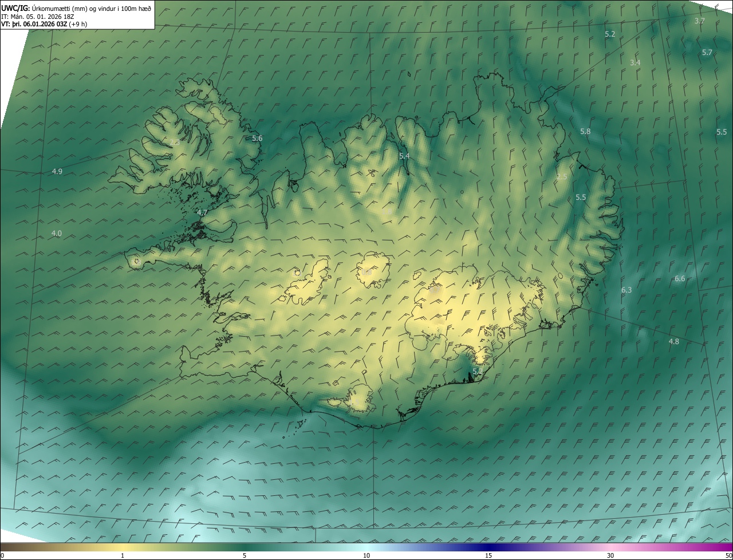Click the color scale tick label 0

click(2, 555)
